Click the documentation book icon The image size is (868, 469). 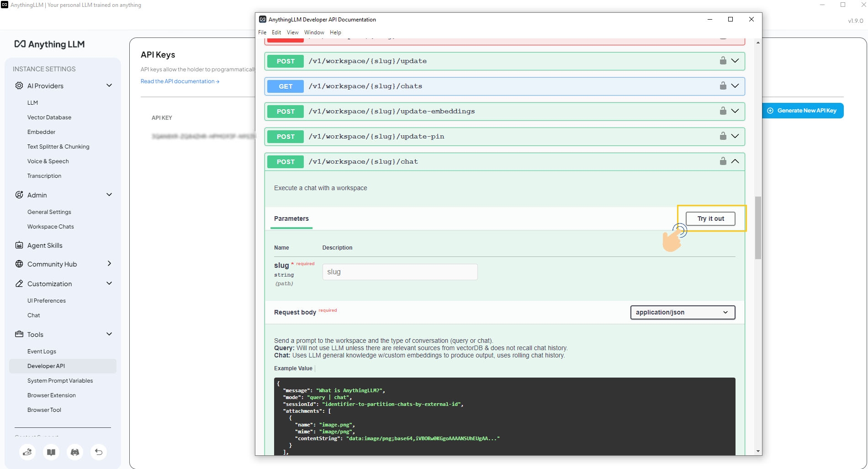point(51,452)
